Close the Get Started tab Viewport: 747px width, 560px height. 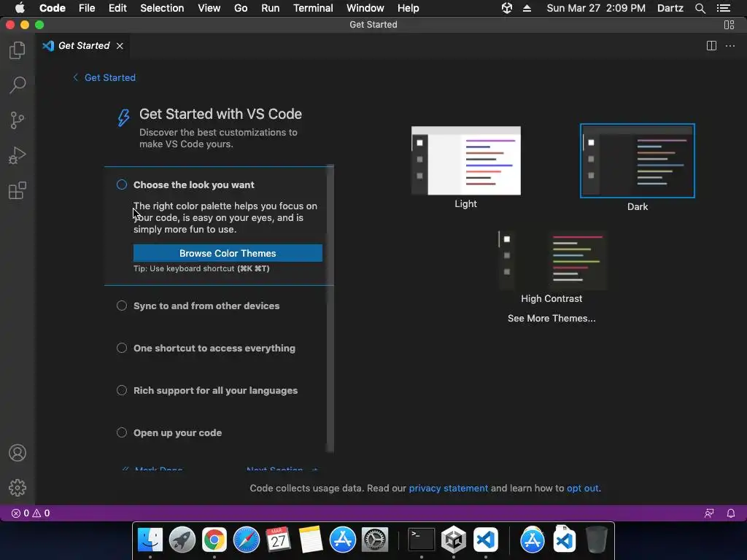point(120,46)
